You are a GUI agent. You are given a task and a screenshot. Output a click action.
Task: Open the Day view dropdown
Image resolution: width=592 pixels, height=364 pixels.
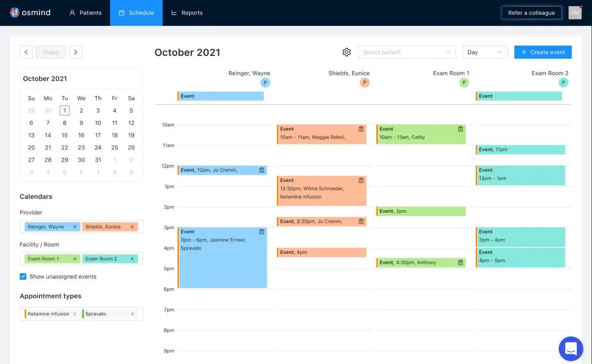pos(485,52)
